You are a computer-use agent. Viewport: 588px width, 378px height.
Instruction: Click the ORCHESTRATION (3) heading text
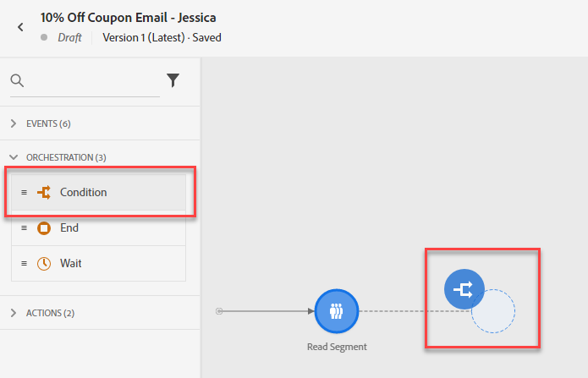click(x=66, y=157)
